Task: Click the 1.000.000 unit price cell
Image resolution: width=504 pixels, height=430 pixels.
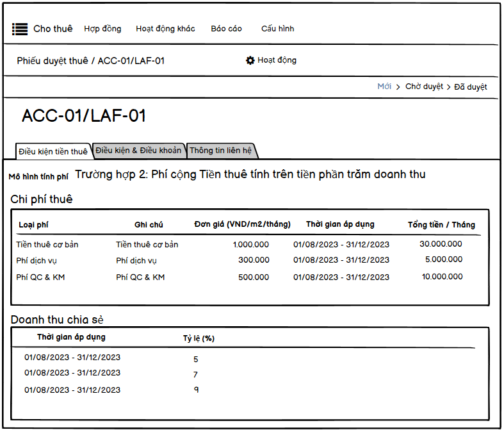Action: point(250,245)
